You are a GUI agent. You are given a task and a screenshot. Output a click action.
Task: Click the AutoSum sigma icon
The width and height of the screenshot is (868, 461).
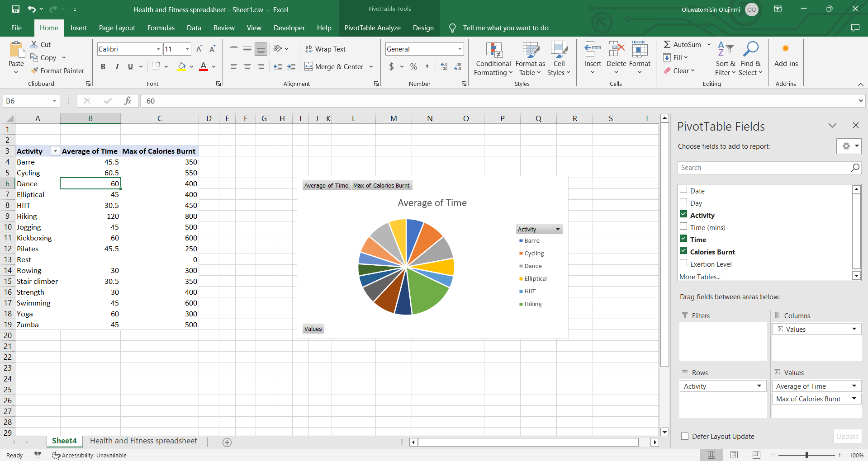coord(667,44)
